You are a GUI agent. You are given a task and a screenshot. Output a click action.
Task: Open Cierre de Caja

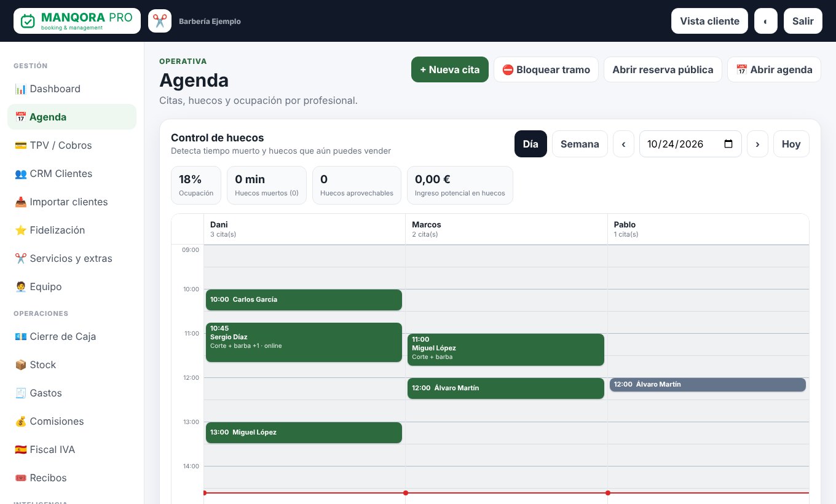click(x=72, y=336)
